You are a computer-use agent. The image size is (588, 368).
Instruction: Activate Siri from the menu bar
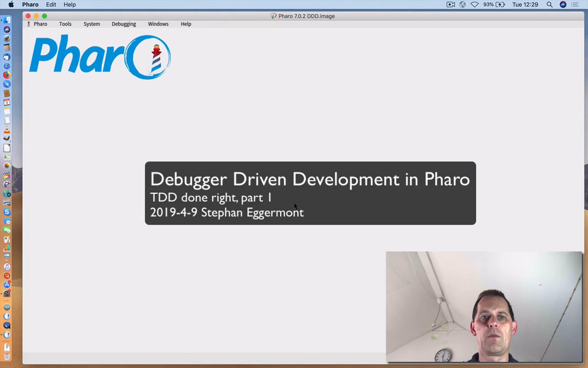point(563,5)
